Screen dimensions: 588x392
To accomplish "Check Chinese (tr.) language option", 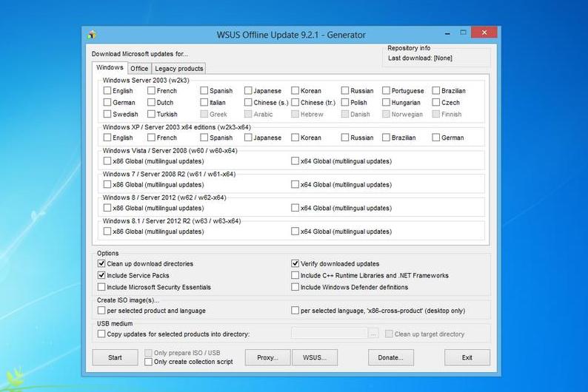I will [x=295, y=102].
